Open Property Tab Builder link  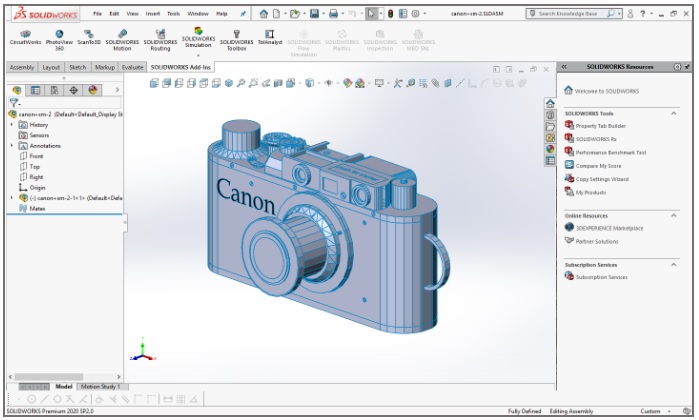point(595,126)
